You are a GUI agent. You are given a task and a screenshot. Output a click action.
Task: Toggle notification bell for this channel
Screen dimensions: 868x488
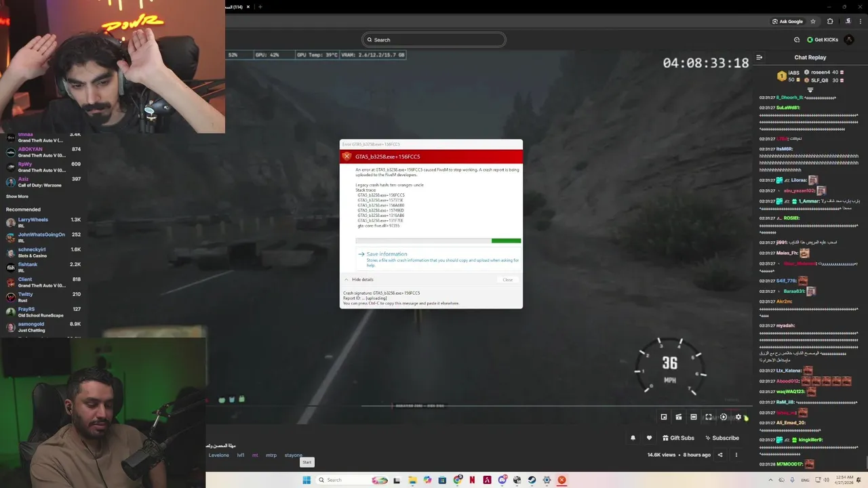[633, 438]
